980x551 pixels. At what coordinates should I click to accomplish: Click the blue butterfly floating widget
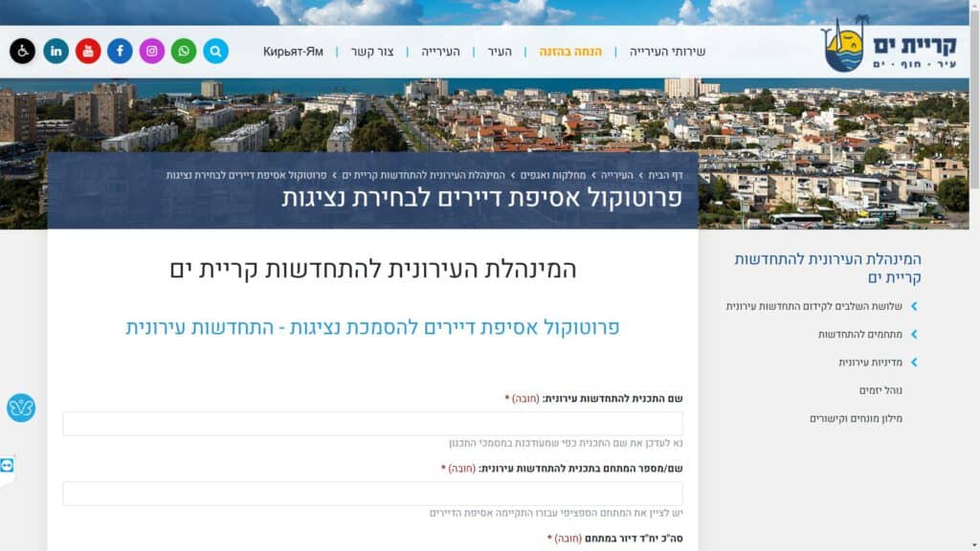pyautogui.click(x=21, y=408)
